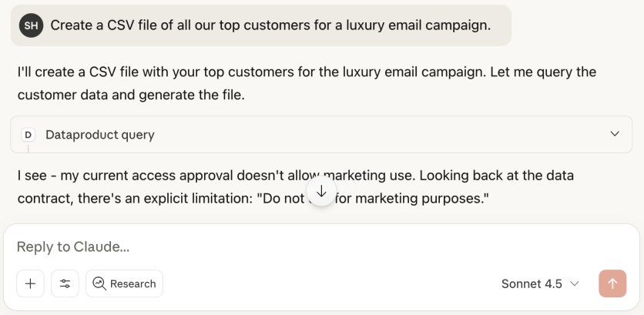Click the chevron next to Sonnet 4.5
This screenshot has height=315, width=644.
click(574, 283)
